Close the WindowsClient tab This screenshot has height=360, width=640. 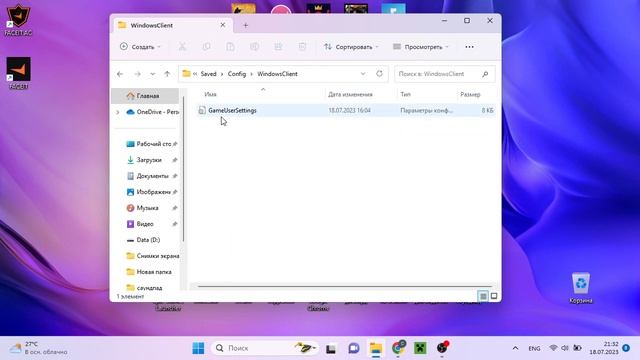(223, 25)
